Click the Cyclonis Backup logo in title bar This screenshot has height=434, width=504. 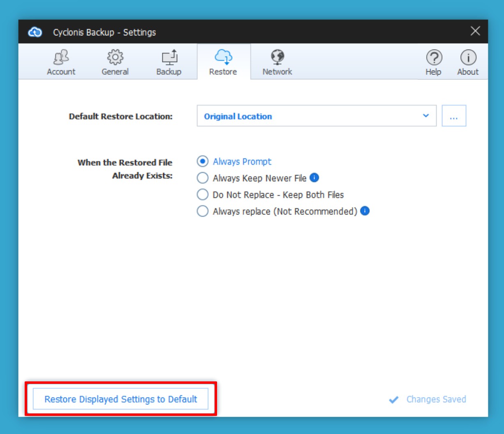[35, 32]
